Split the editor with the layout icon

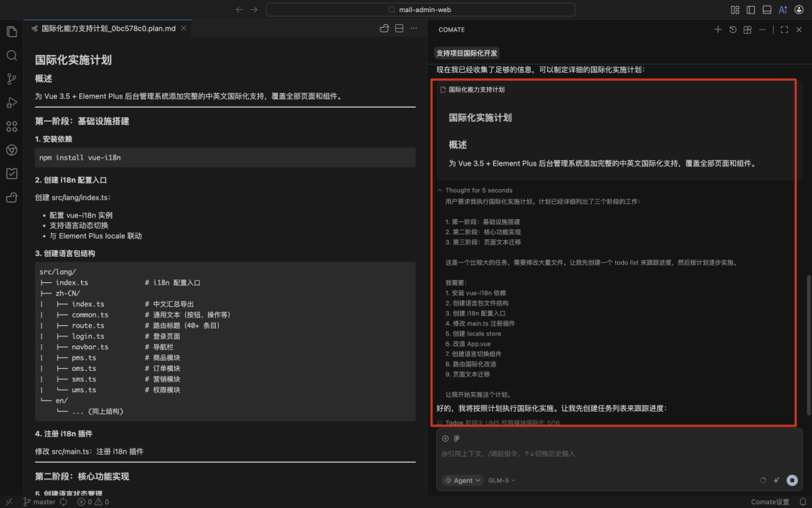point(399,29)
